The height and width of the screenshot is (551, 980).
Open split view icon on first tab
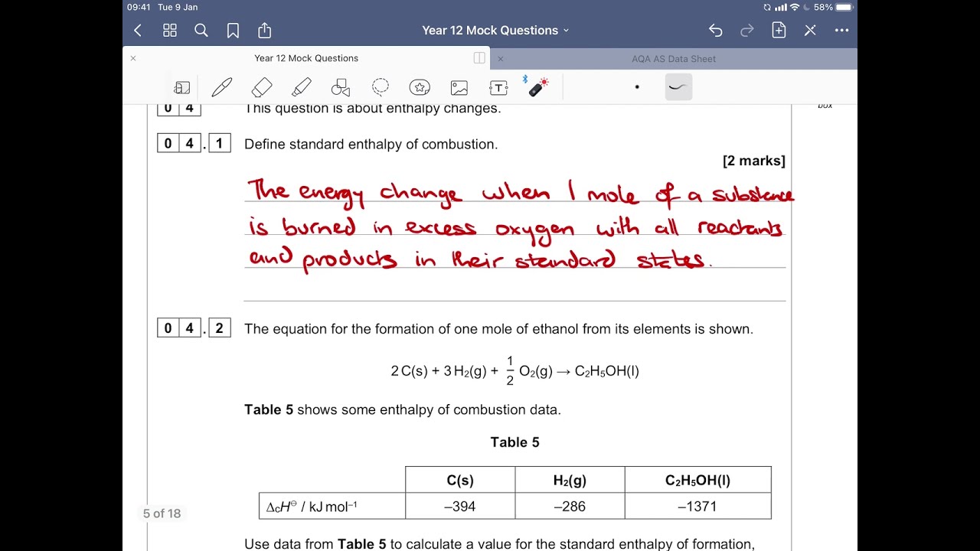[x=479, y=58]
